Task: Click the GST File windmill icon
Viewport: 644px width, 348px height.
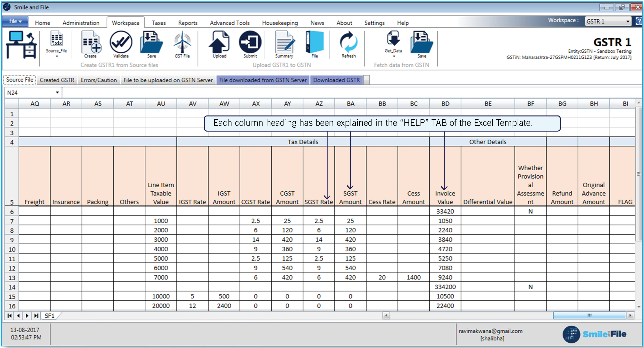Action: click(x=182, y=42)
